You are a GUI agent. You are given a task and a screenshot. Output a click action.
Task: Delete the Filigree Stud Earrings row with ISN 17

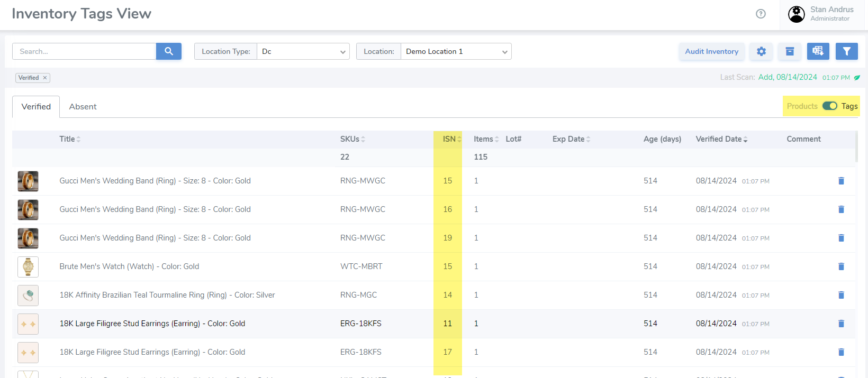(x=841, y=352)
